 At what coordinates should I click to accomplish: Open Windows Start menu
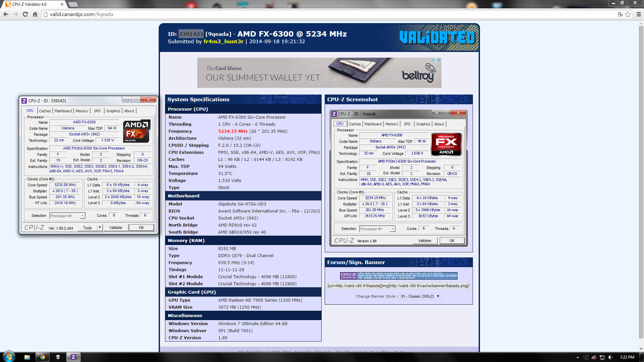[9, 357]
